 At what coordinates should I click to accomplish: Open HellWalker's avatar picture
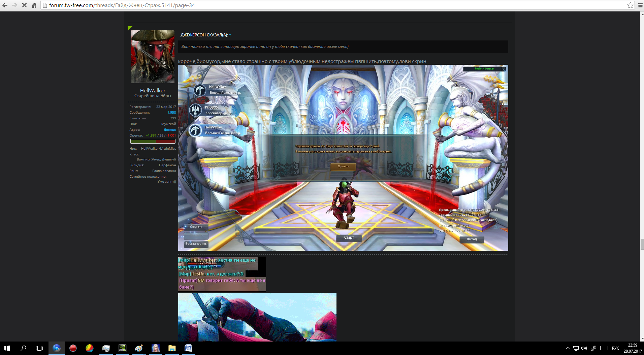pos(153,56)
